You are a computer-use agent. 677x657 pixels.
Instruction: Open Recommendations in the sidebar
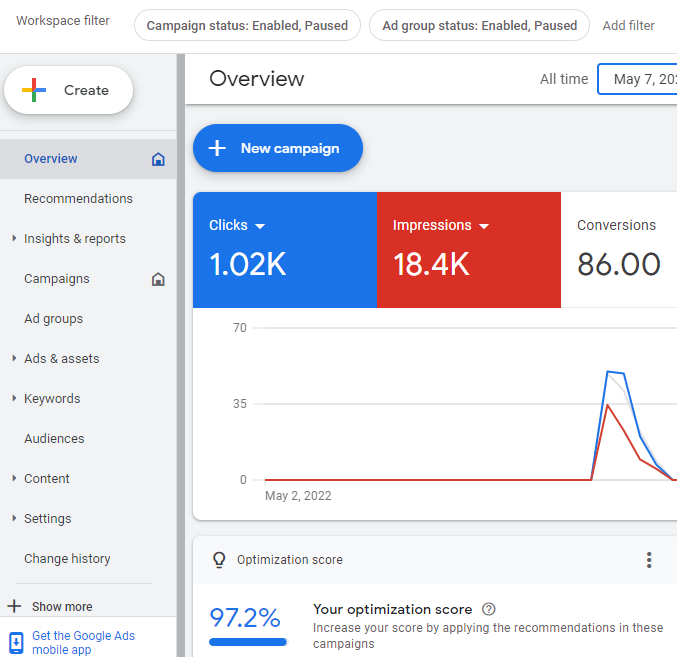click(x=78, y=199)
